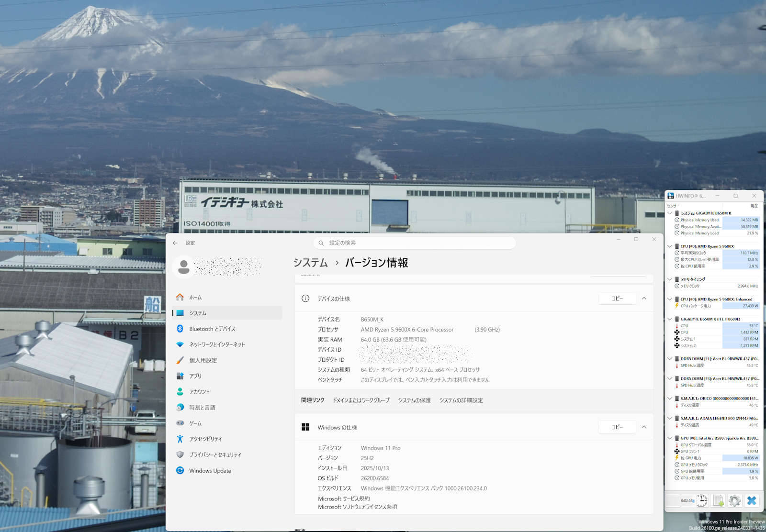The width and height of the screenshot is (766, 532).
Task: Click the HWiNFO reset clock icon
Action: 701,500
